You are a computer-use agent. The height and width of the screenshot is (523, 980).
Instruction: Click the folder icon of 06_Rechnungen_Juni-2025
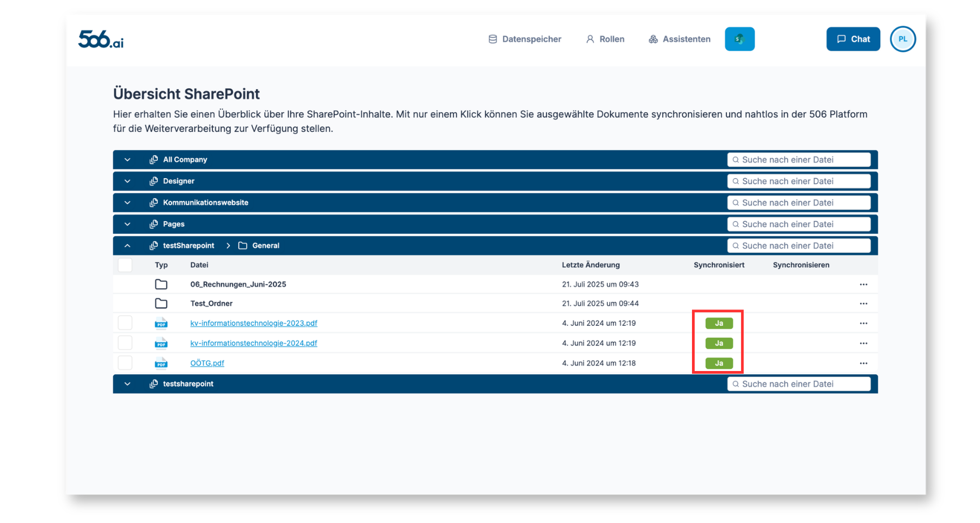click(161, 284)
